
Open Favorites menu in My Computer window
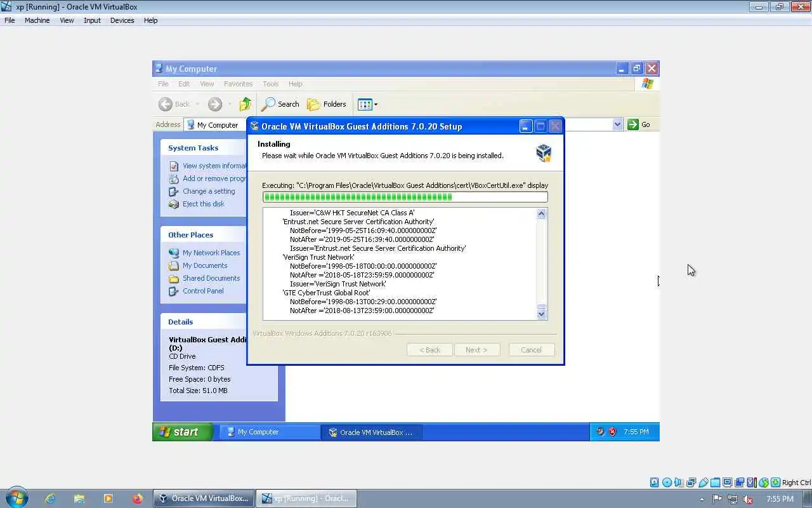[x=238, y=84]
